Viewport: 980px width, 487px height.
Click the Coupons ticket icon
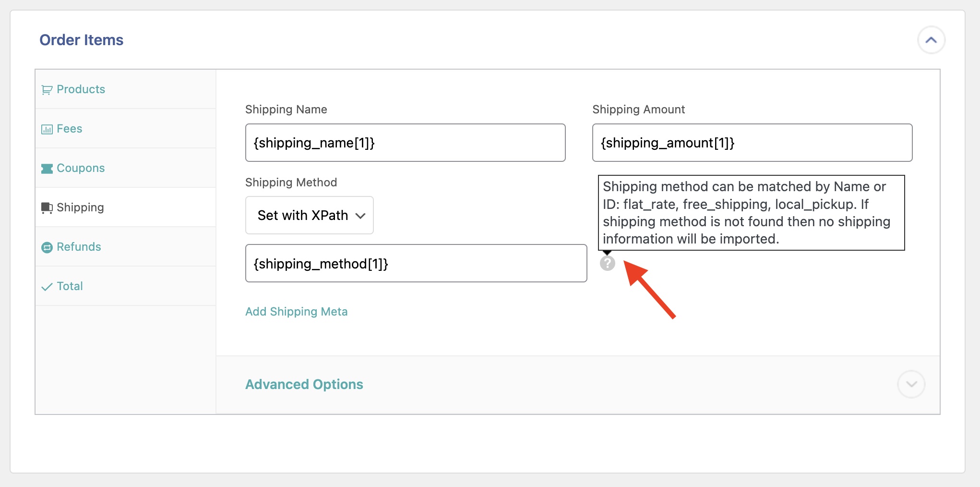[47, 169]
